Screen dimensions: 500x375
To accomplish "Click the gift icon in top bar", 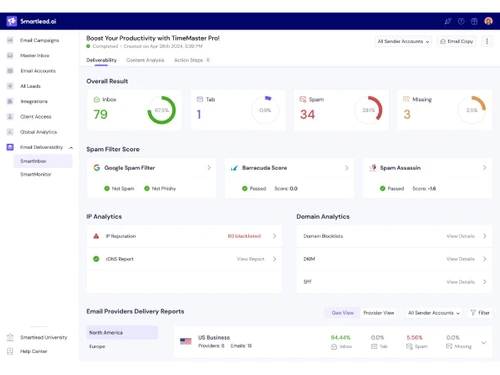I will click(474, 21).
